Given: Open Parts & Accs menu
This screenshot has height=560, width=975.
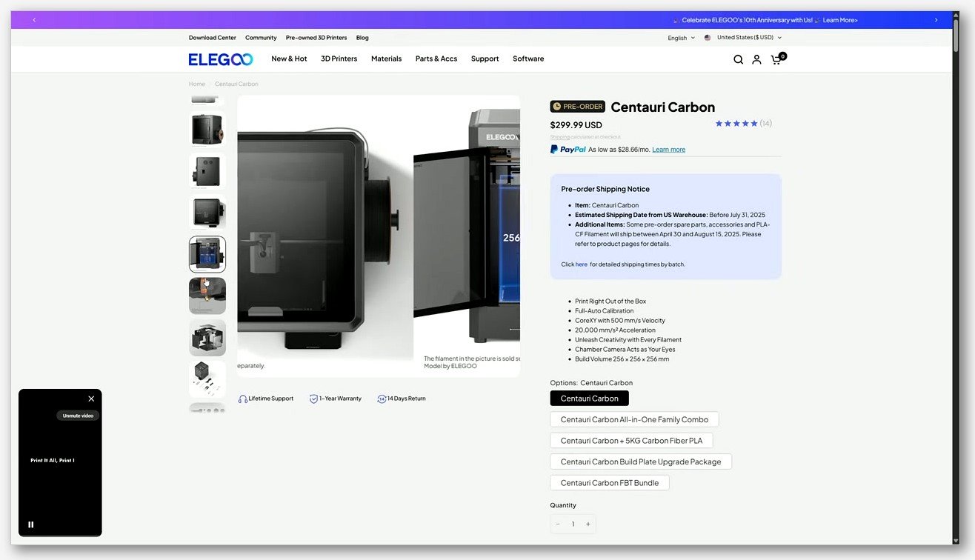Looking at the screenshot, I should (436, 59).
